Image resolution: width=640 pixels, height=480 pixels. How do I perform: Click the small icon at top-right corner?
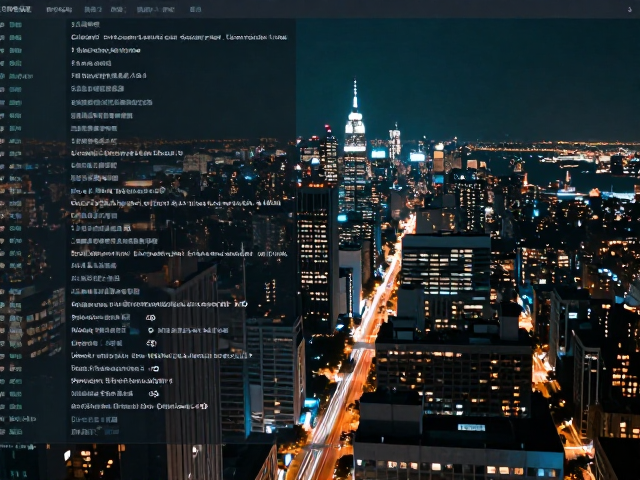pos(629,10)
